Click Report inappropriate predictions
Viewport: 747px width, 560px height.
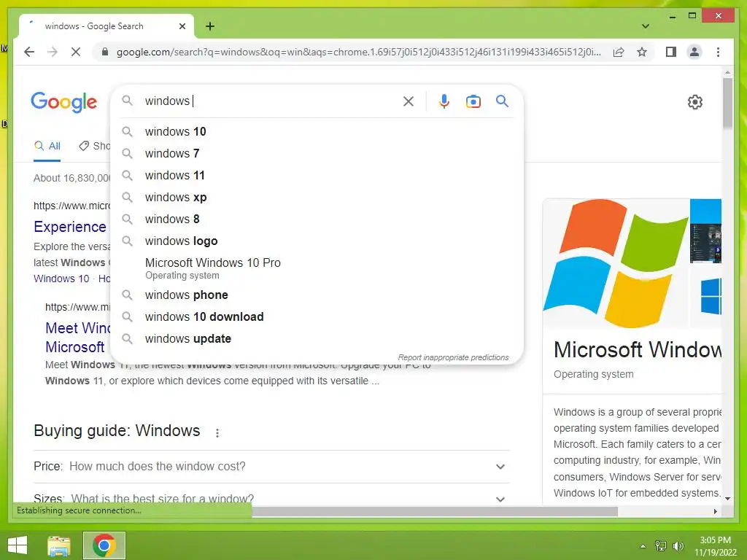pyautogui.click(x=453, y=357)
